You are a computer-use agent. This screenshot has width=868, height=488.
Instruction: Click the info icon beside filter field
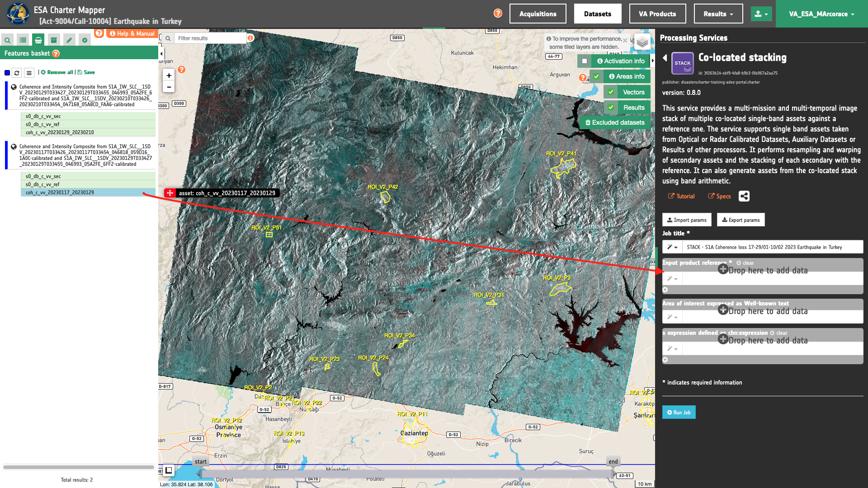[250, 38]
